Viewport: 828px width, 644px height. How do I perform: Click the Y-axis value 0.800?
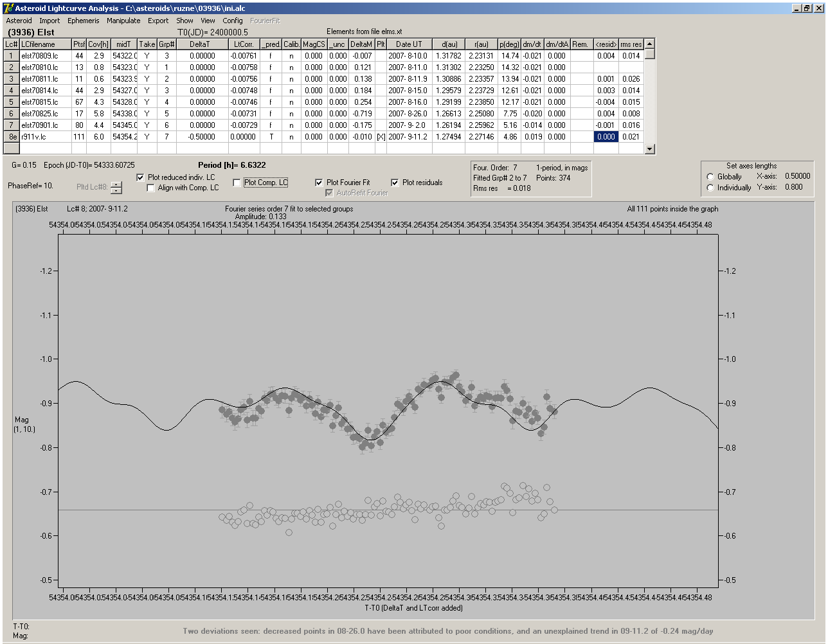[x=794, y=187]
